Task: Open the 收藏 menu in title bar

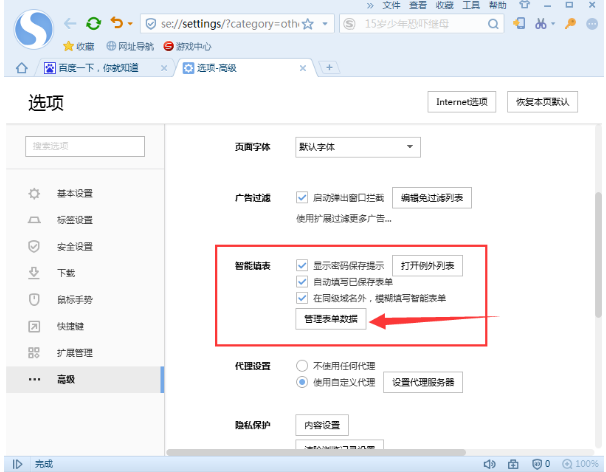Action: click(x=444, y=5)
